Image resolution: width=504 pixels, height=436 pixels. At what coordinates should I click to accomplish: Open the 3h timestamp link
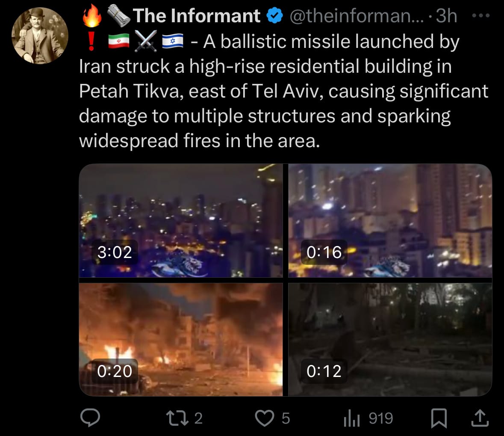coord(446,16)
